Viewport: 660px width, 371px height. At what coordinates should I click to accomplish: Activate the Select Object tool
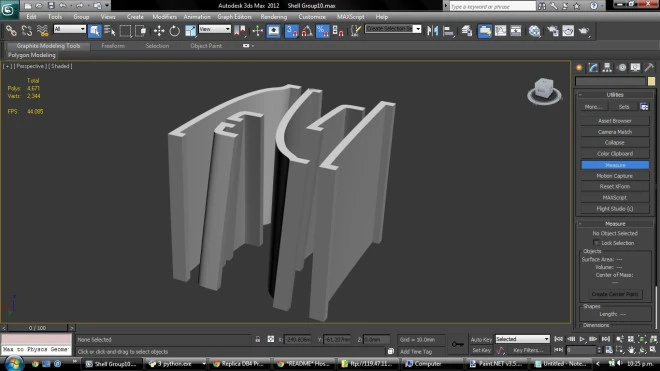94,31
